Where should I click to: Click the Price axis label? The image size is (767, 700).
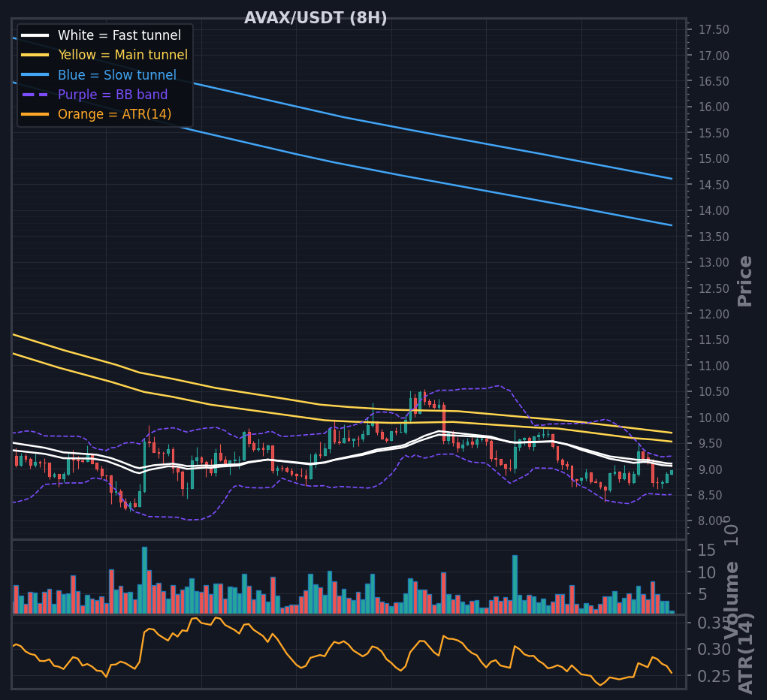[x=744, y=281]
